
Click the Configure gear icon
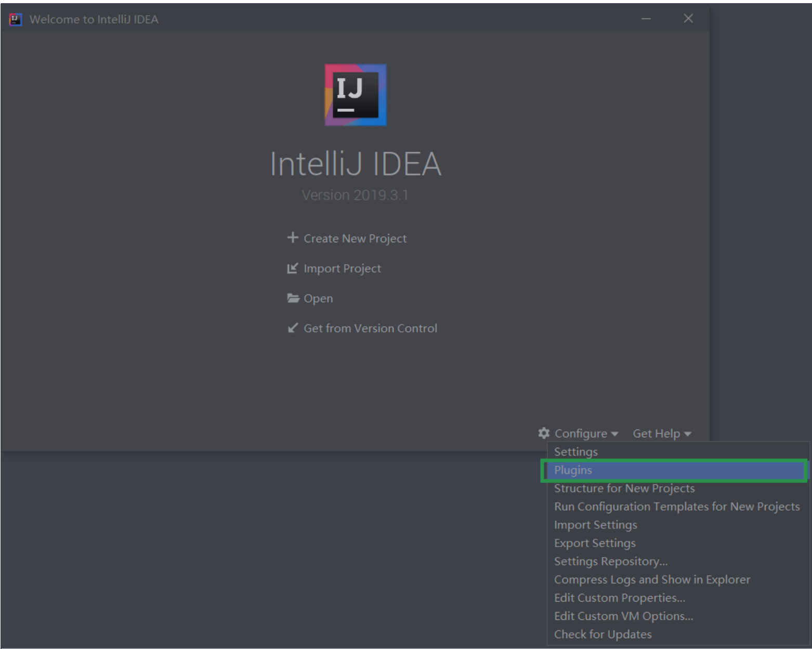point(544,433)
